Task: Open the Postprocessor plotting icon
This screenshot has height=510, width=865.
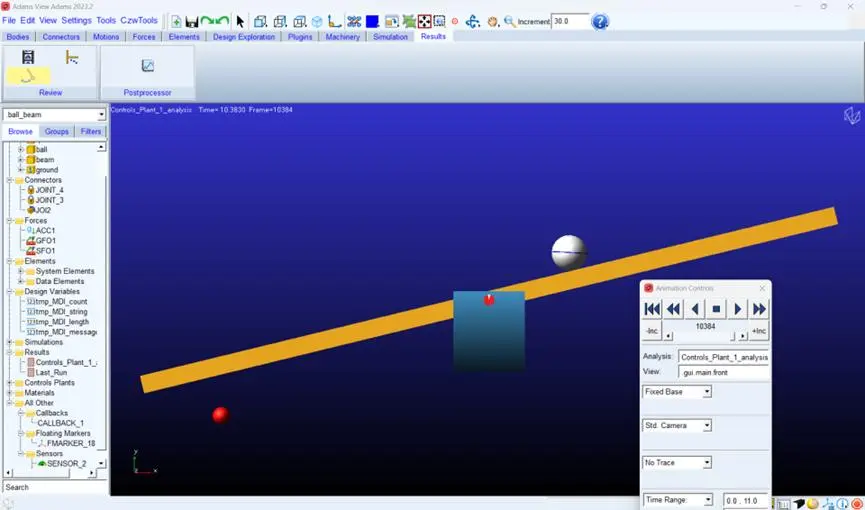Action: pos(147,66)
